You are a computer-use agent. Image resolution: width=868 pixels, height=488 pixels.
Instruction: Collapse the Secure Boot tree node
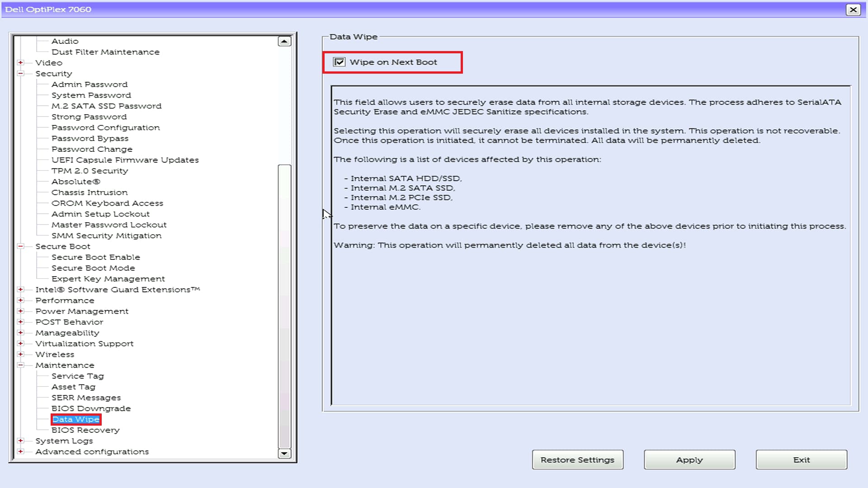20,246
